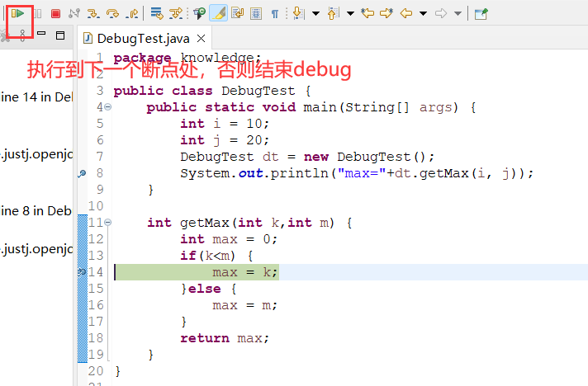Toggle Use Step Filters
This screenshot has height=386, width=588.
[176, 14]
